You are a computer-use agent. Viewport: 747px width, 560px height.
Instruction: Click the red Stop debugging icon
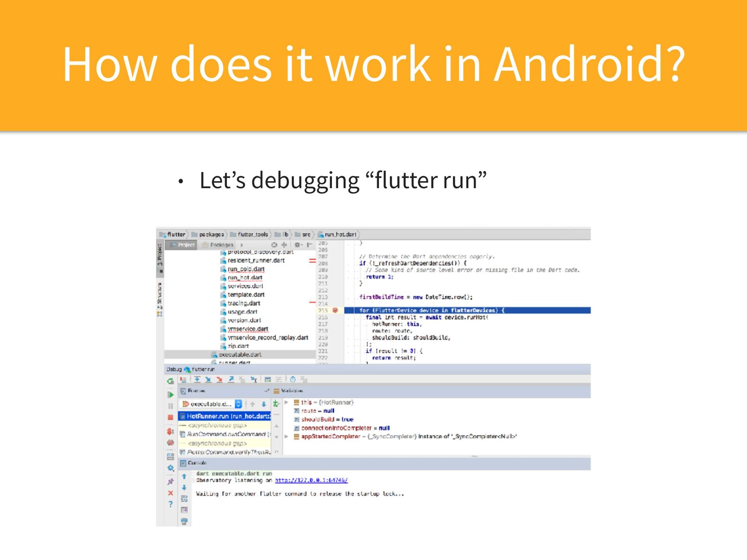coord(170,417)
